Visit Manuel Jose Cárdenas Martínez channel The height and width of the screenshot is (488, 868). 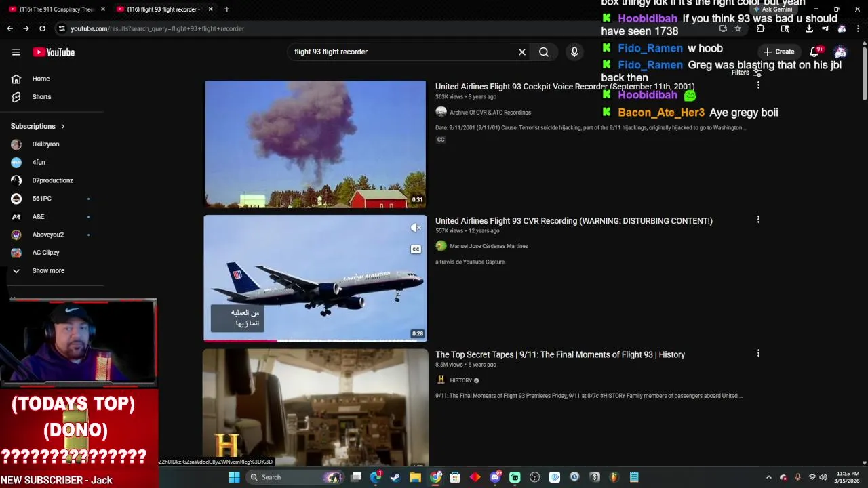click(489, 246)
